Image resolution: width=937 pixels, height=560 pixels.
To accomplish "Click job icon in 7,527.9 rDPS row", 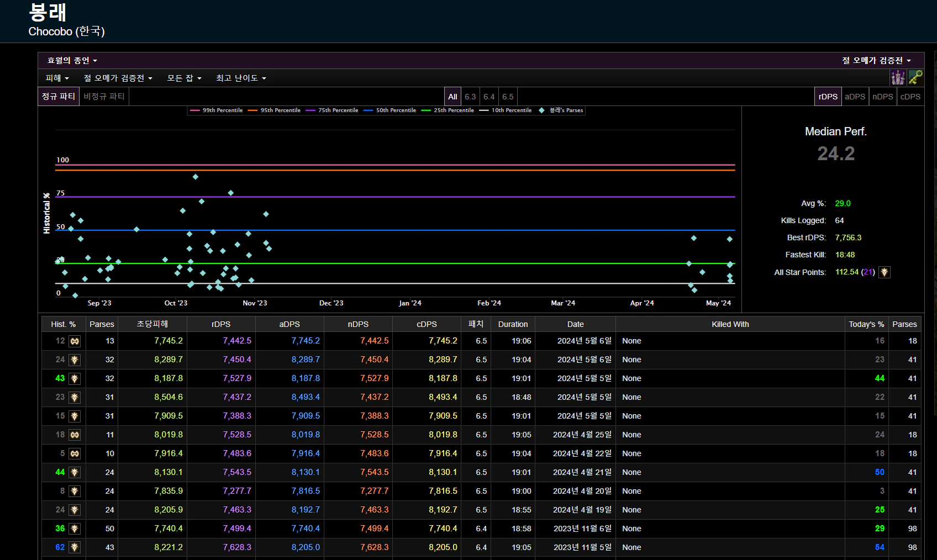I will point(75,379).
